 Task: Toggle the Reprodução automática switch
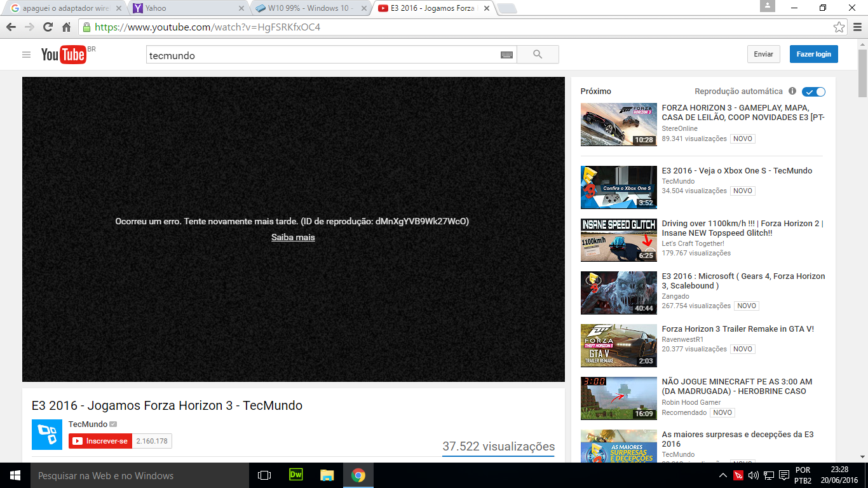(x=813, y=91)
